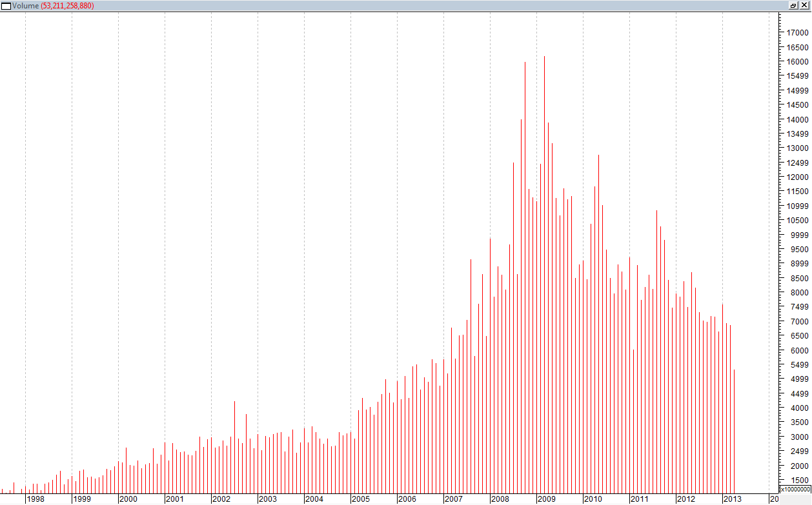This screenshot has height=505, width=812.
Task: Click the 2007 label on the time axis
Action: (453, 499)
